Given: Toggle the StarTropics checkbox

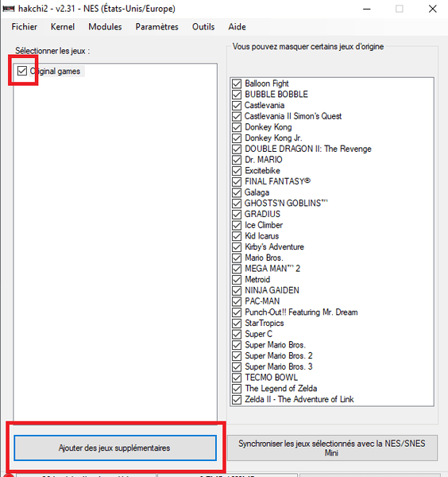Looking at the screenshot, I should click(237, 324).
